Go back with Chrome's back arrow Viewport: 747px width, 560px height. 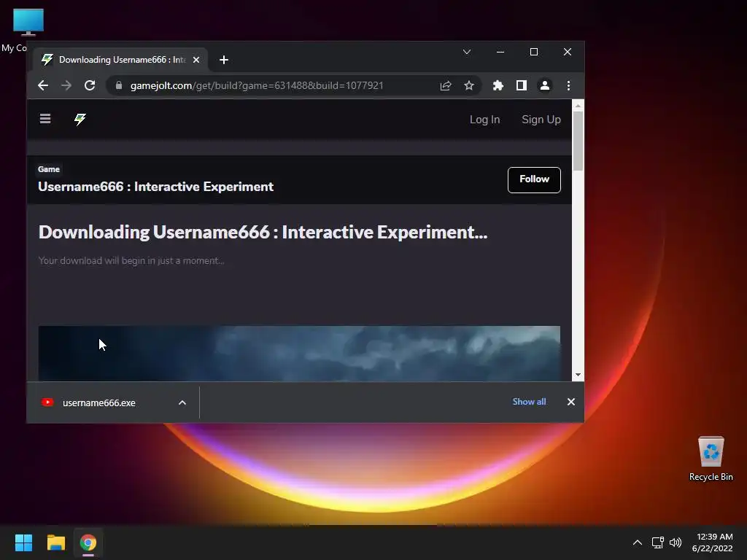[x=43, y=86]
